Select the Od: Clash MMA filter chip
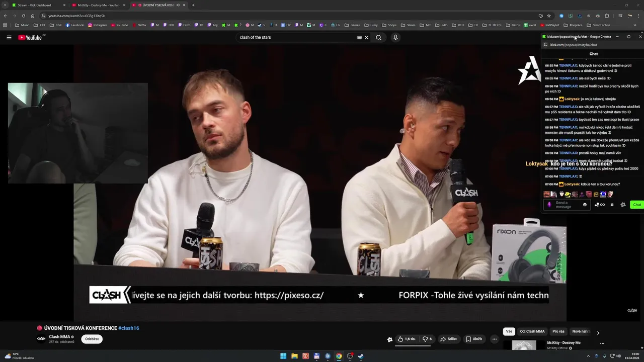This screenshot has width=644, height=362. (x=532, y=331)
